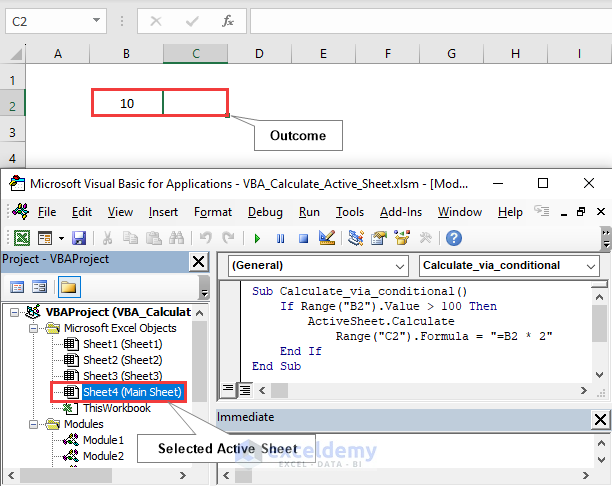Image resolution: width=612 pixels, height=486 pixels.
Task: Toggle Design Mode icon
Action: click(327, 237)
